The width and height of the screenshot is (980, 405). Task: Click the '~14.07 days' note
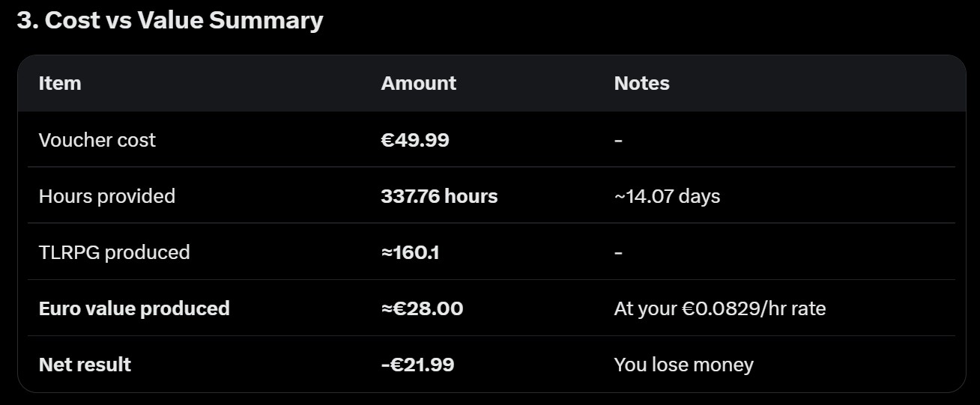point(667,196)
